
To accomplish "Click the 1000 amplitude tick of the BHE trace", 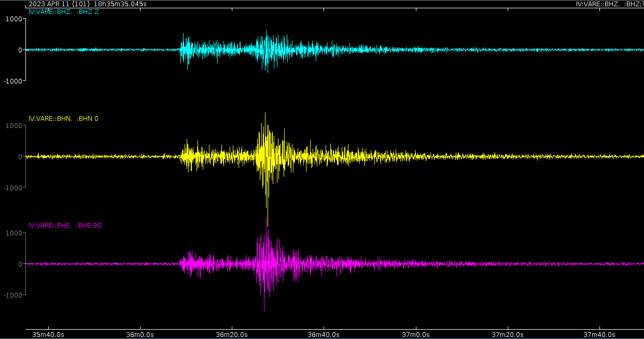I will 13,233.
